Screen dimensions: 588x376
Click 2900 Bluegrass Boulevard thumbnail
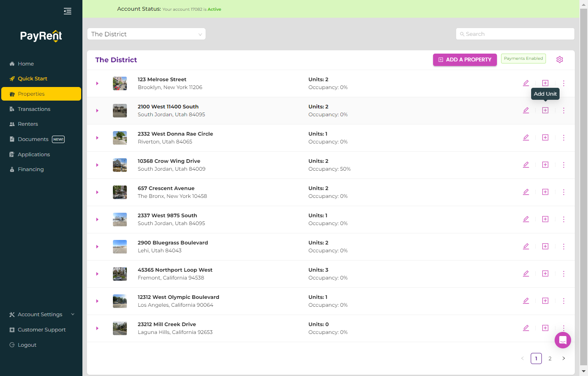(x=120, y=247)
